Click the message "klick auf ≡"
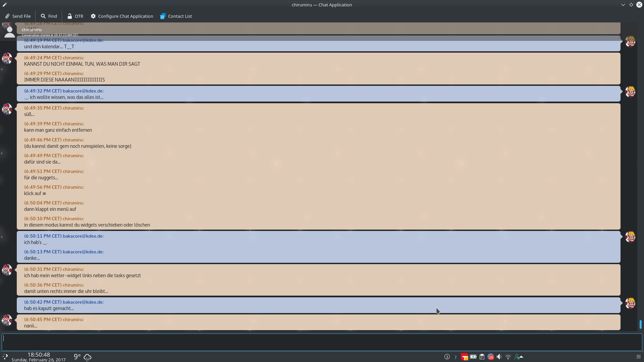The image size is (644, 362). tap(35, 193)
